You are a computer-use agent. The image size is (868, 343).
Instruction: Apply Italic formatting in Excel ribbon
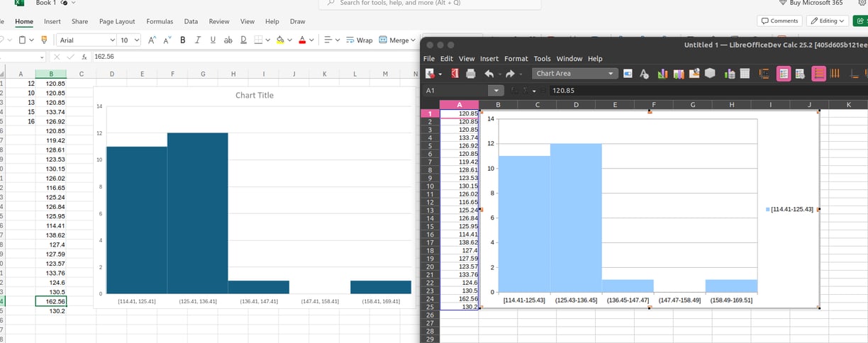(x=198, y=40)
